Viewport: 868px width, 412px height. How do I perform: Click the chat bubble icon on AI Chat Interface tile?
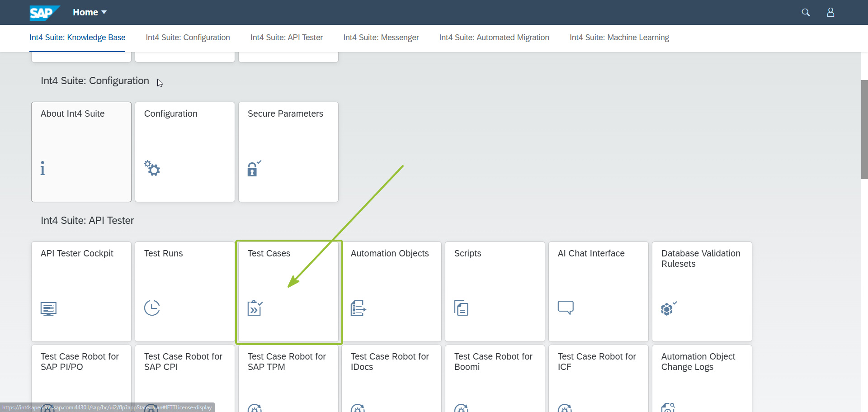point(566,308)
